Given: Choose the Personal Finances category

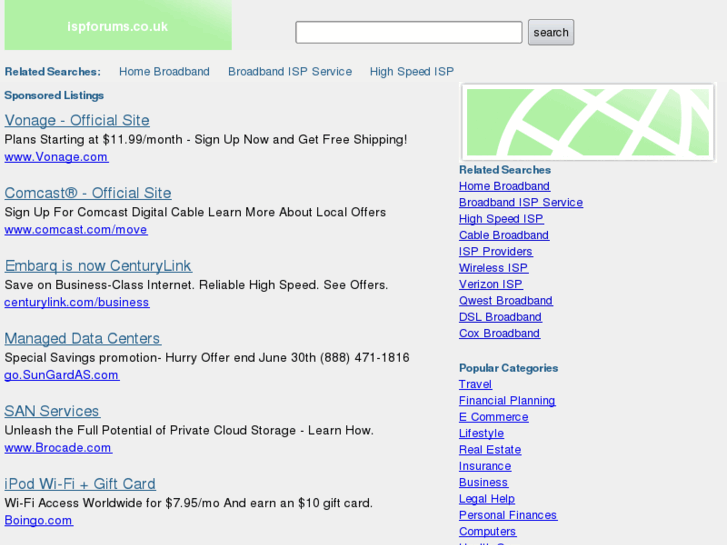Looking at the screenshot, I should coord(508,515).
